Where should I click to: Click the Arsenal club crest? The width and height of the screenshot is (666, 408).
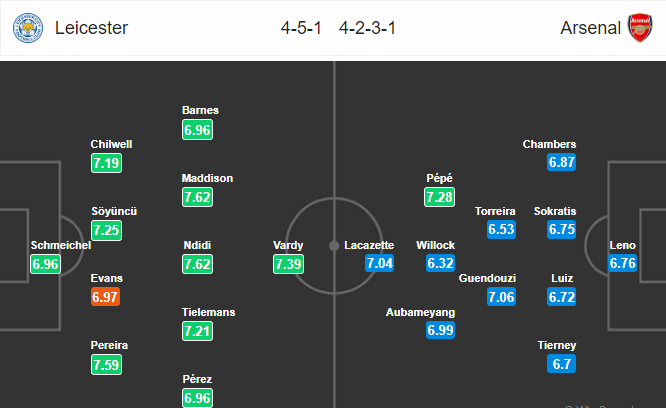pyautogui.click(x=640, y=28)
